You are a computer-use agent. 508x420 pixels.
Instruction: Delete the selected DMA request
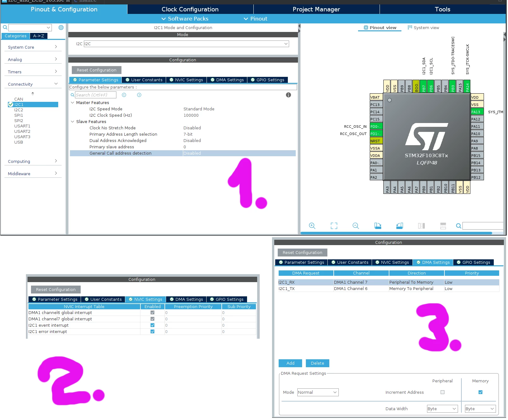point(317,363)
